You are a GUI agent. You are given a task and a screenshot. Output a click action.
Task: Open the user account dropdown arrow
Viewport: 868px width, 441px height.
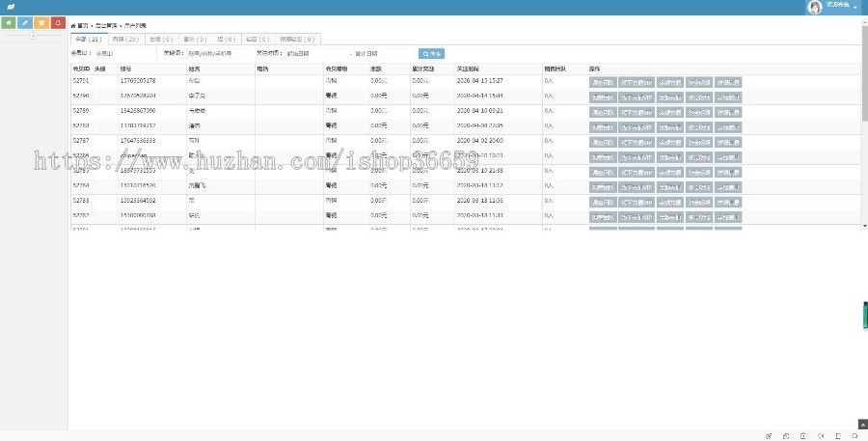(x=855, y=8)
